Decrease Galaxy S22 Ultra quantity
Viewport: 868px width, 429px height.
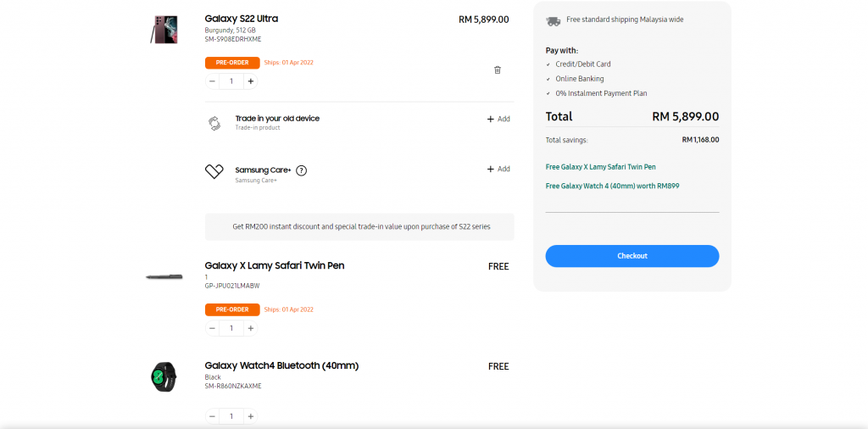[x=212, y=81]
